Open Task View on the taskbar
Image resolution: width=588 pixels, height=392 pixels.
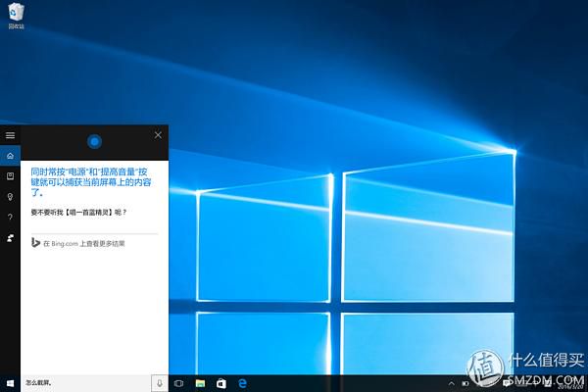click(x=179, y=383)
